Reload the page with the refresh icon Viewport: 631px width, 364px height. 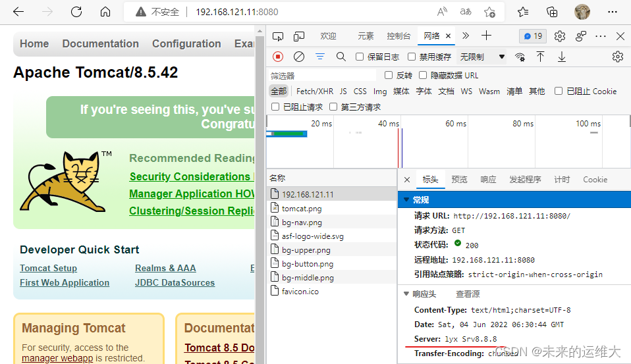[76, 12]
